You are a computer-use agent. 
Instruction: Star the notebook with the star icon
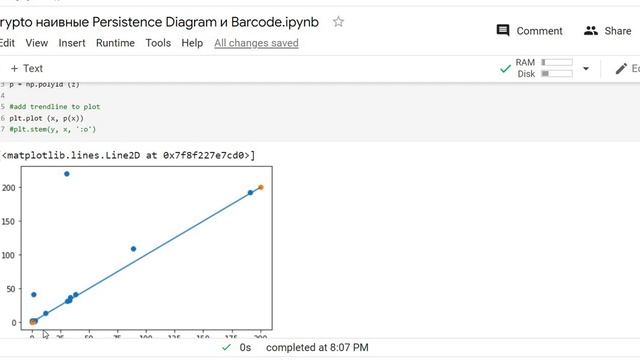338,21
